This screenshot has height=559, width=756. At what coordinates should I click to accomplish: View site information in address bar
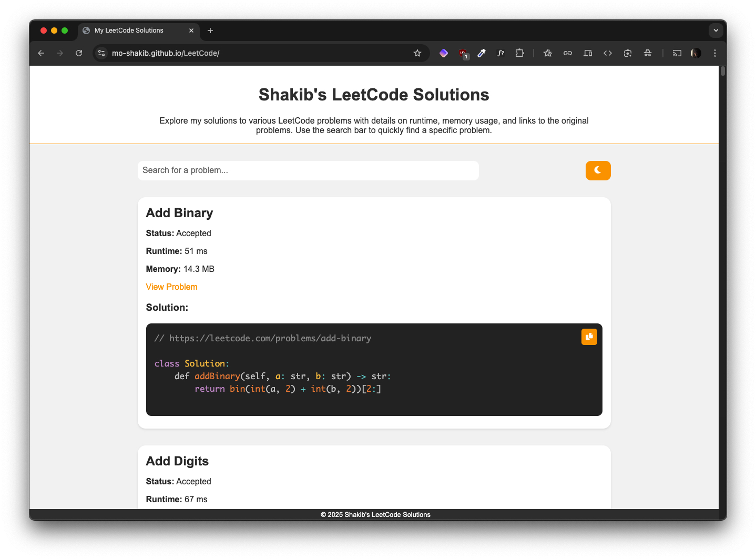[x=102, y=53]
